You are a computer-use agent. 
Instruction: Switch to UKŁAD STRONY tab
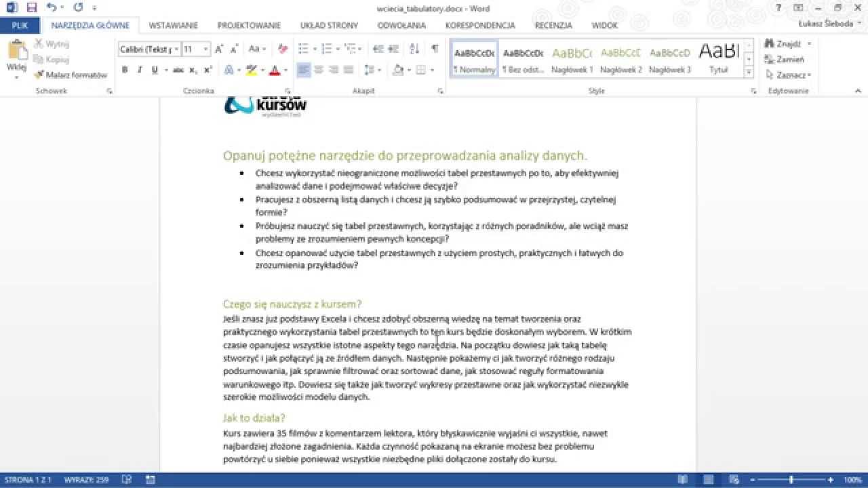[x=329, y=25]
